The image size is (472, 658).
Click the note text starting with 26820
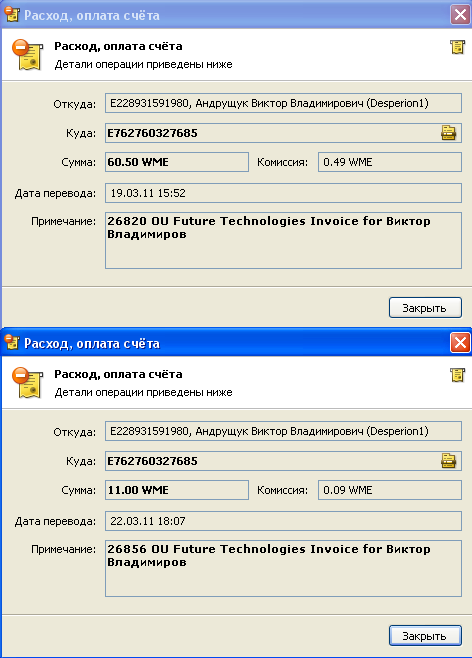269,227
